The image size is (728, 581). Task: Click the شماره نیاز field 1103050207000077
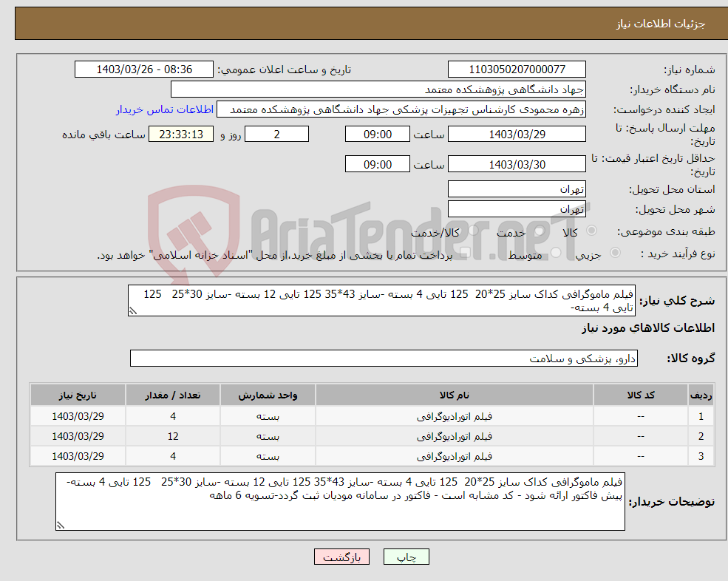[x=517, y=69]
